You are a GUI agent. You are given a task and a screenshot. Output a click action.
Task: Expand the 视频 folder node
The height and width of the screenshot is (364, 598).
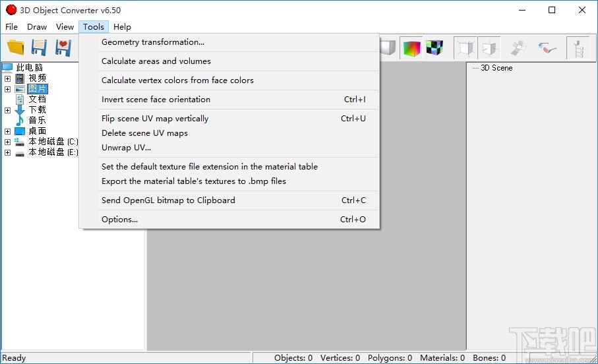pyautogui.click(x=7, y=78)
